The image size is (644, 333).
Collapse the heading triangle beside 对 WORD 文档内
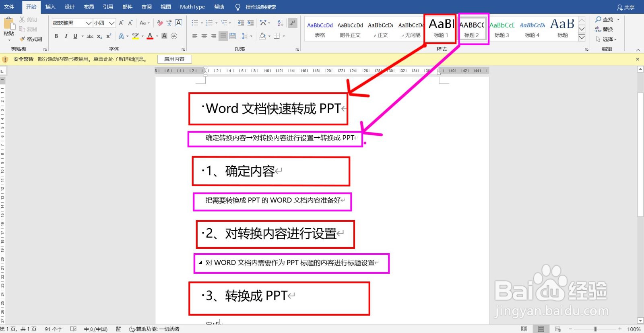200,263
